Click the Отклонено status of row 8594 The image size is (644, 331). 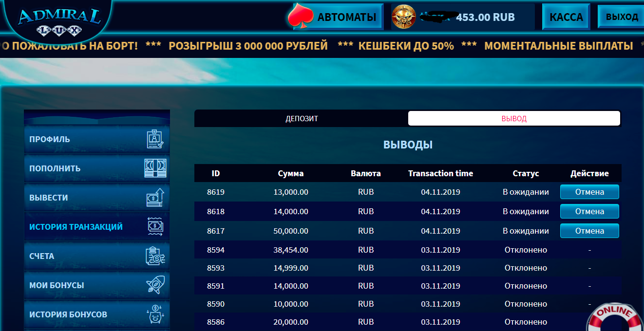(526, 250)
